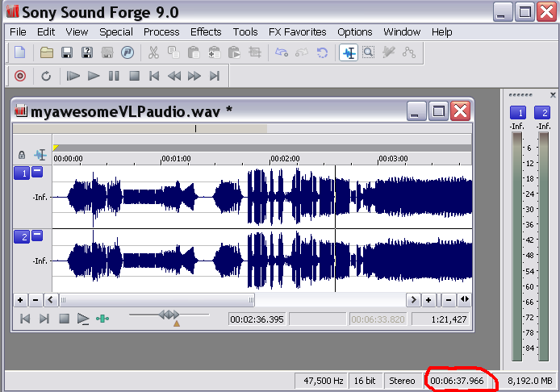Save file using the floppy disk icon

67,53
